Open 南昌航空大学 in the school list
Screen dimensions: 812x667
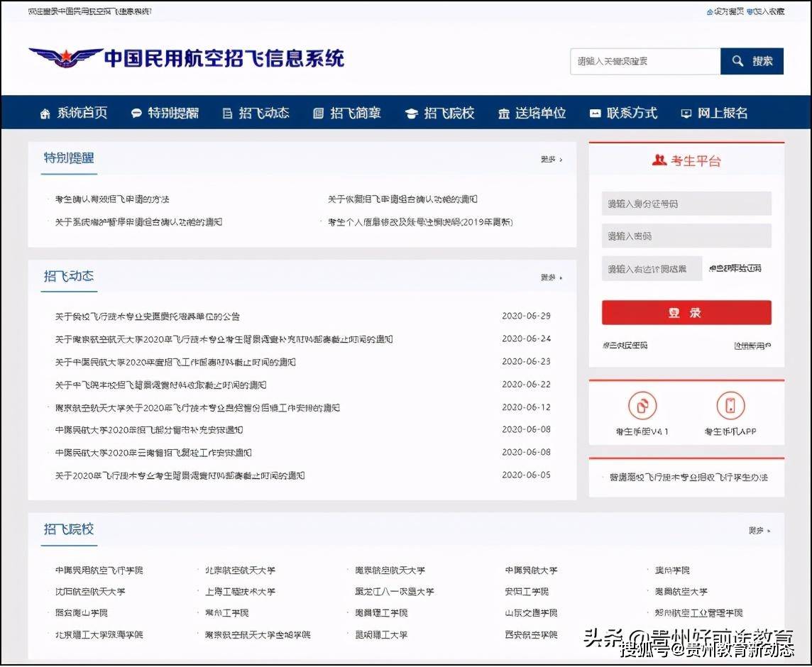[681, 591]
